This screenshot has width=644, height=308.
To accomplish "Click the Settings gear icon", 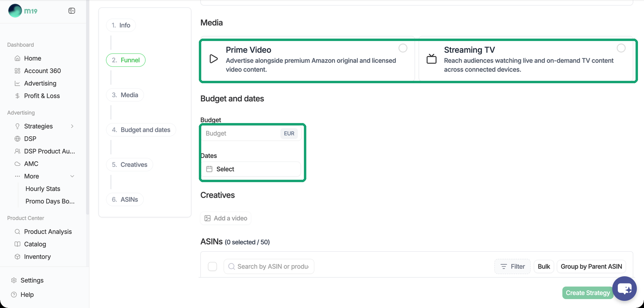I will [14, 280].
